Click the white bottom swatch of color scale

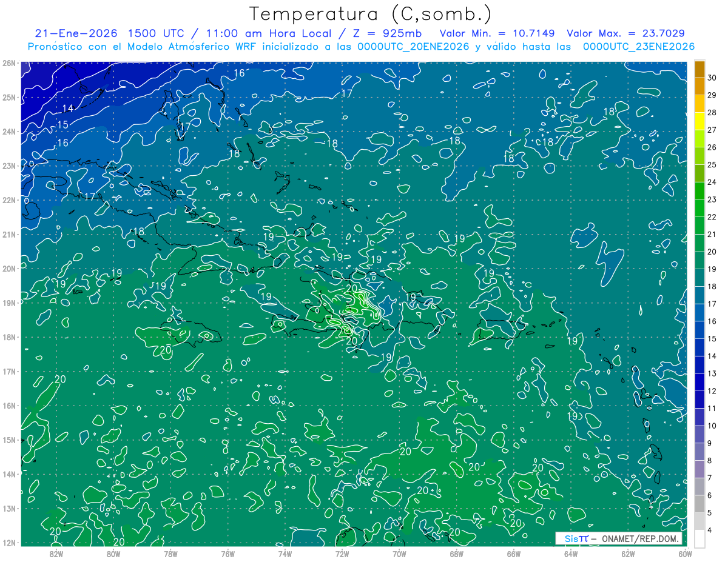(699, 538)
